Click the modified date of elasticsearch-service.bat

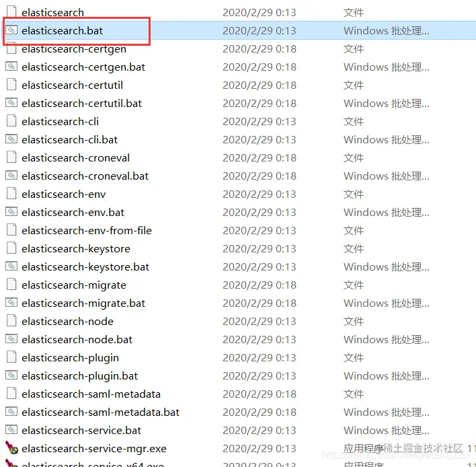click(x=260, y=431)
